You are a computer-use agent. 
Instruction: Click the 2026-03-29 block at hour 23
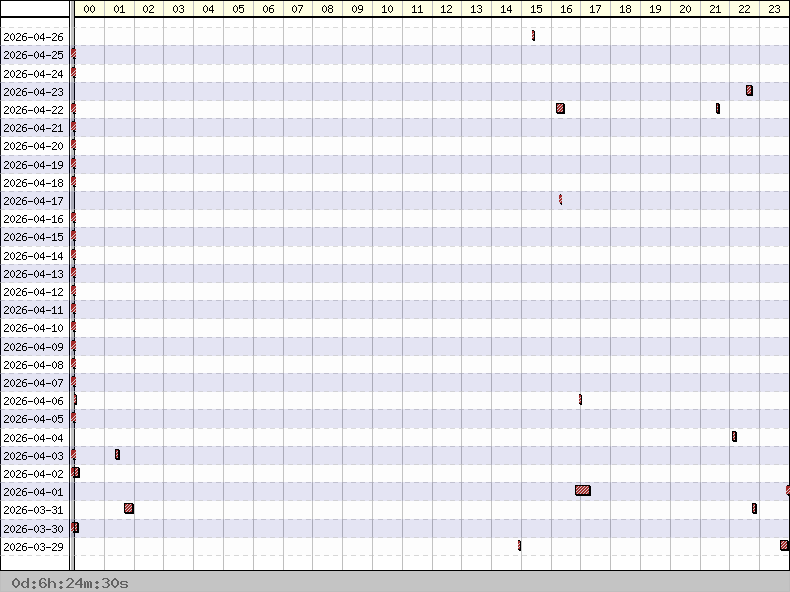tap(784, 545)
